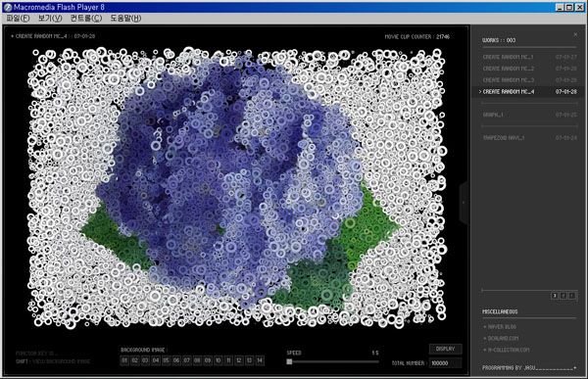Select background image 03

click(145, 360)
